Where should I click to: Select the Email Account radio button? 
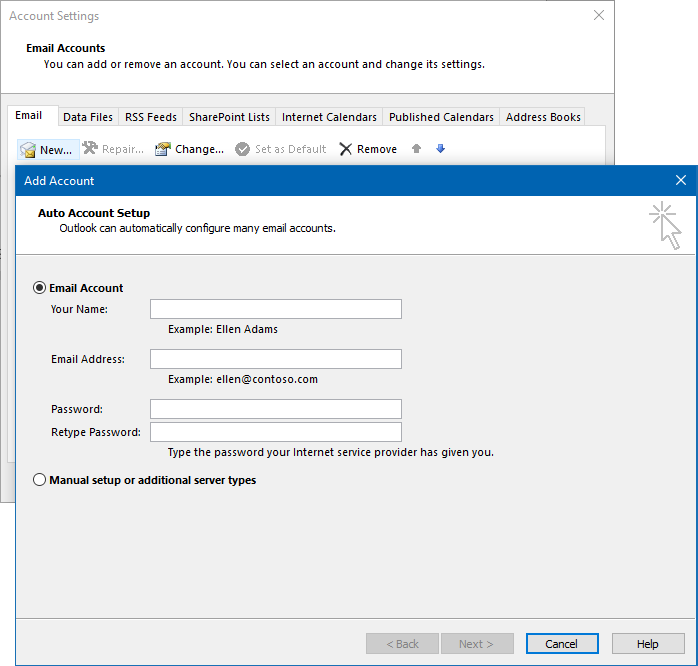(40, 288)
